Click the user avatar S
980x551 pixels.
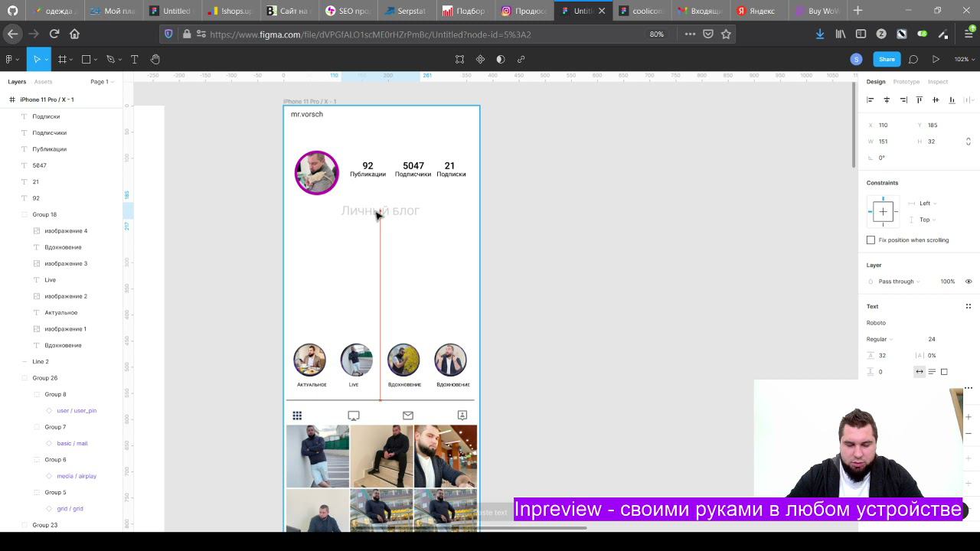coord(856,59)
